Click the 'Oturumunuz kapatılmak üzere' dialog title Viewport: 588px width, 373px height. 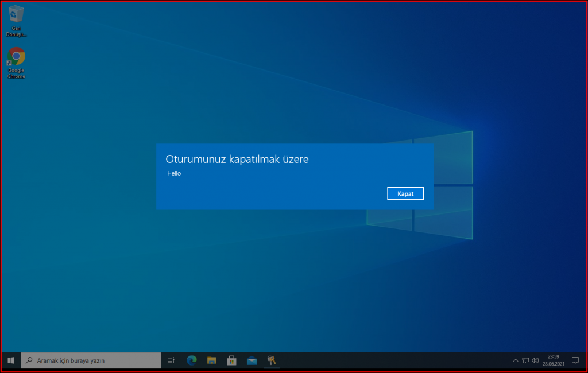pos(237,159)
